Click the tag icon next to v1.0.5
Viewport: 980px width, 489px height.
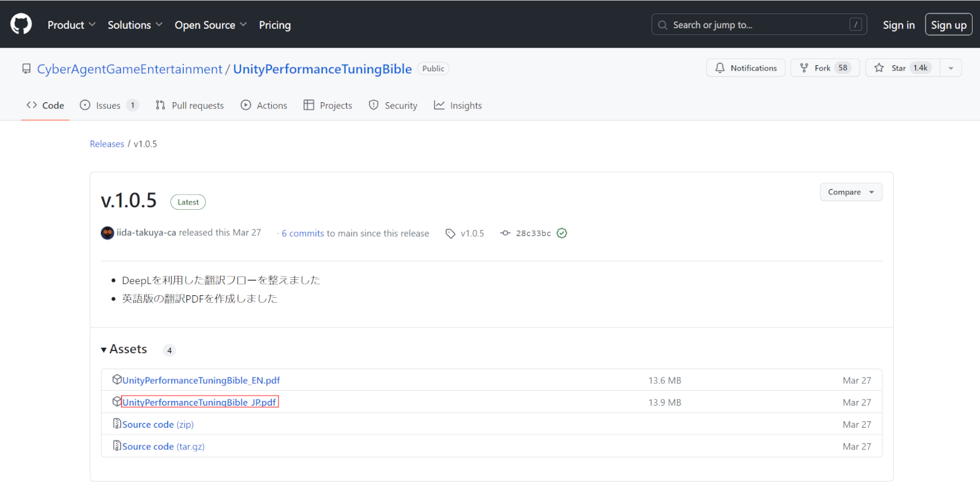pyautogui.click(x=450, y=233)
